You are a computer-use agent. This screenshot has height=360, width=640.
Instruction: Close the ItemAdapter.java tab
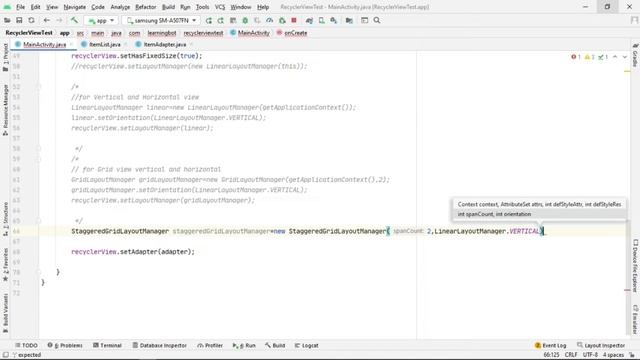click(x=191, y=44)
